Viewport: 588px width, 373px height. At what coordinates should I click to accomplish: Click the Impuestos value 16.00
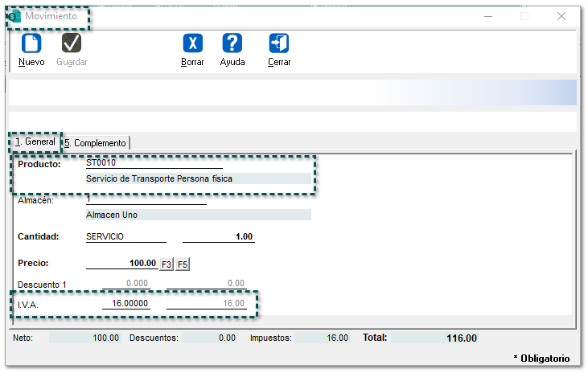coord(322,338)
